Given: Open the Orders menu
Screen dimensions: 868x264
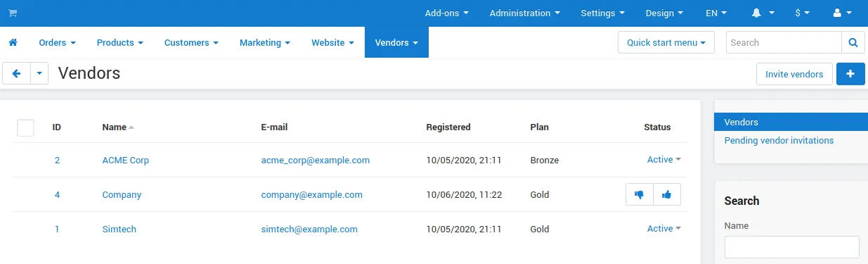Looking at the screenshot, I should click(x=58, y=43).
